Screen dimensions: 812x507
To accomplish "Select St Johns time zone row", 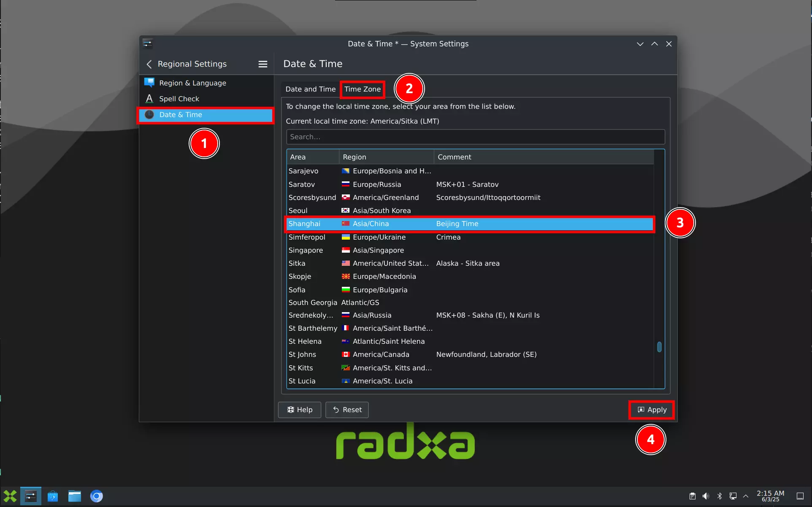I will point(470,354).
